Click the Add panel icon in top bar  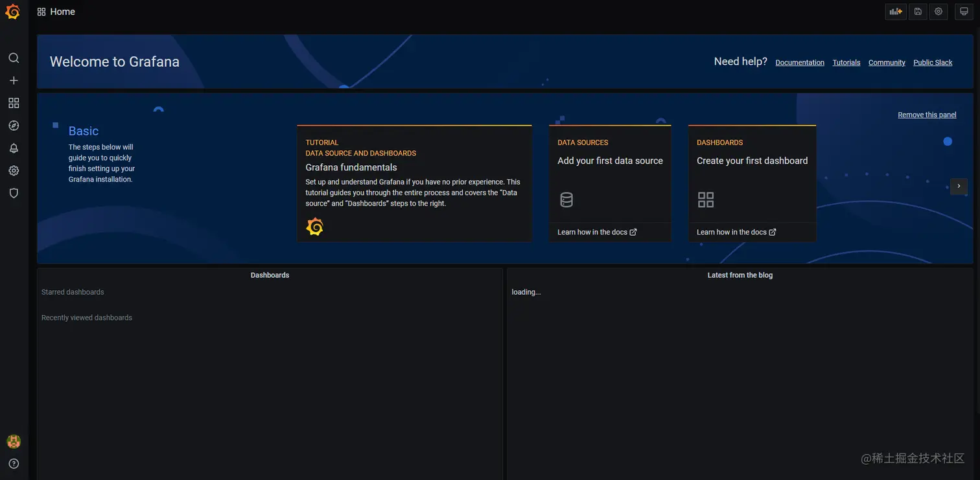[x=896, y=12]
